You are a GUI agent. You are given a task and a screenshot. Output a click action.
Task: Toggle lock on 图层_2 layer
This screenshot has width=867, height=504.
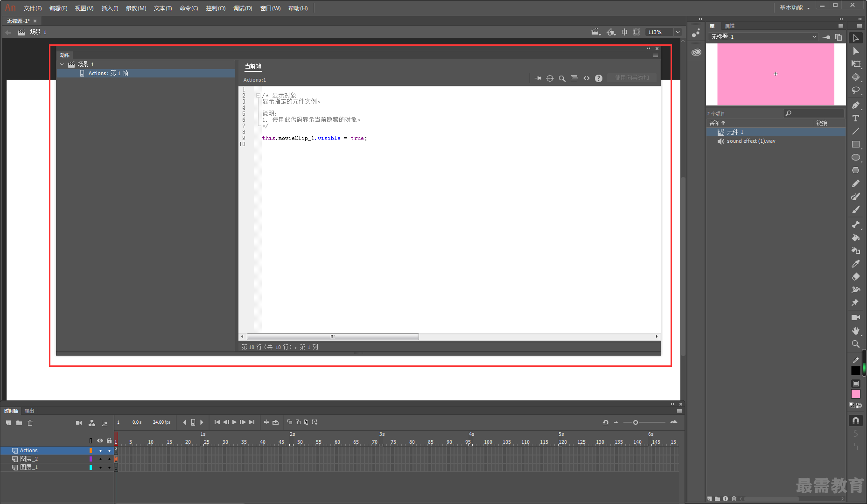point(109,459)
